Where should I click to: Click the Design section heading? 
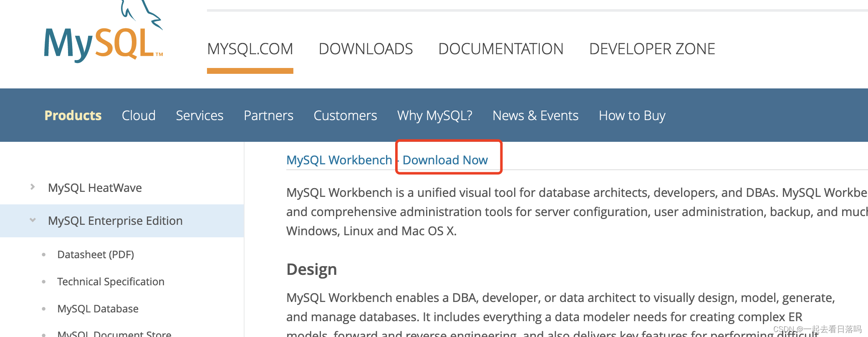tap(311, 269)
